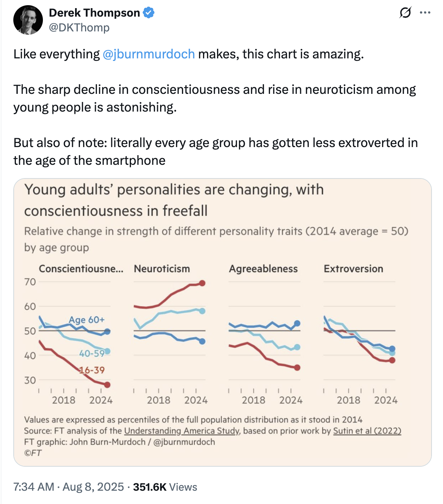Viewport: 443px width, 504px height.
Task: Click the red endpoint dot in Extroversion chart
Action: 392,360
